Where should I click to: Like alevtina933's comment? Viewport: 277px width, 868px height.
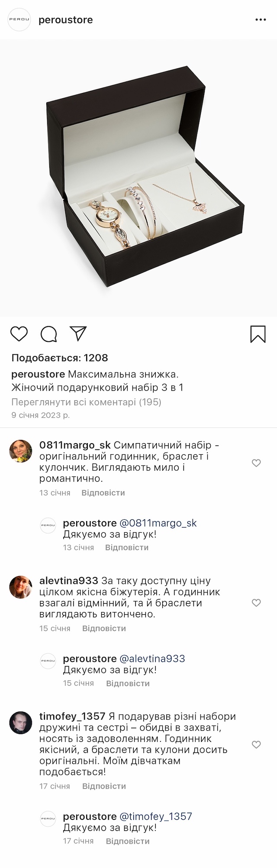[x=256, y=603]
